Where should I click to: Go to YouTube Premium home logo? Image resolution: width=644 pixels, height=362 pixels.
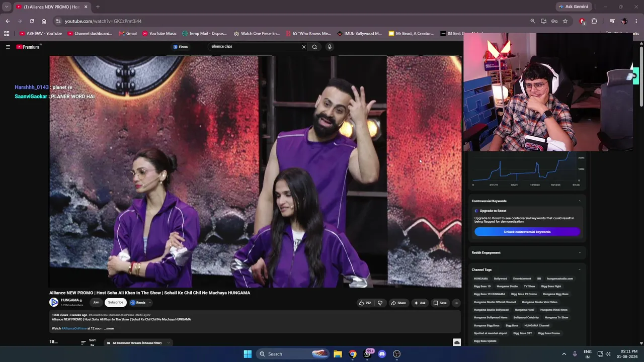tap(28, 47)
